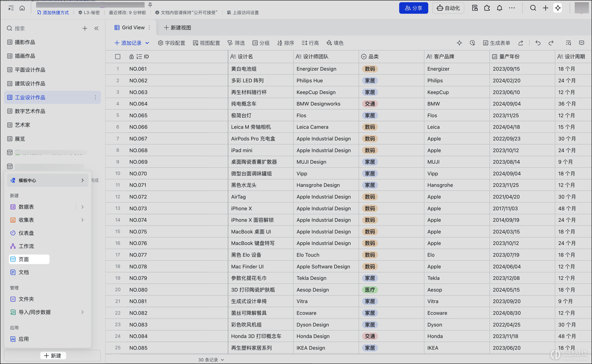Open the 30 条记录 count dropdown
The width and height of the screenshot is (592, 364).
(x=211, y=360)
